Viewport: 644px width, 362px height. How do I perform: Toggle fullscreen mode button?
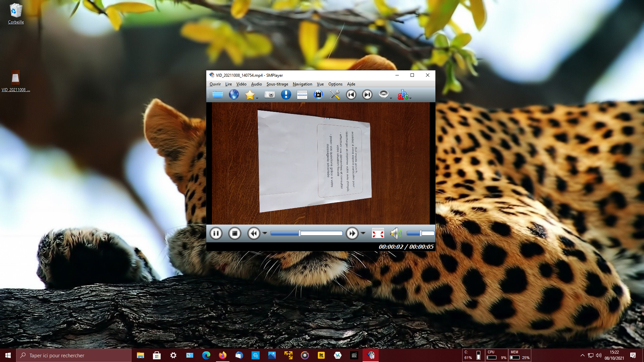coord(378,233)
